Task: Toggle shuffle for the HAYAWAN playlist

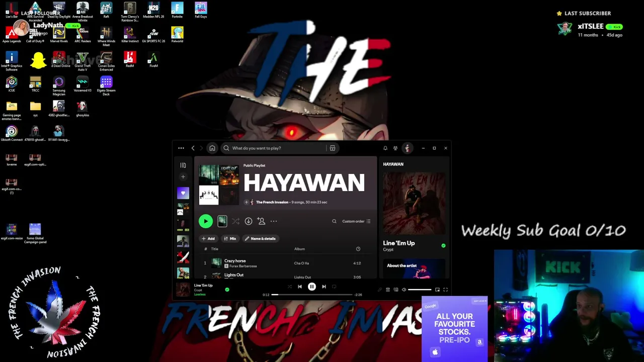Action: [x=236, y=221]
